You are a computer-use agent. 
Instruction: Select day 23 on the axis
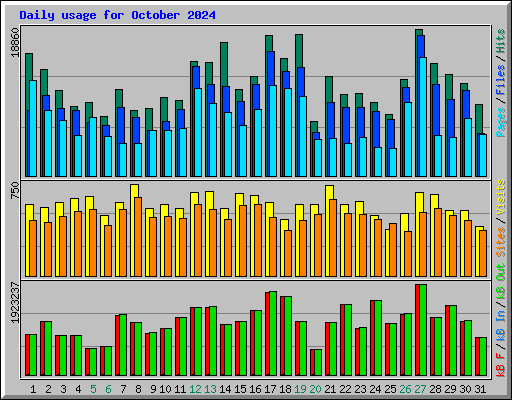(x=360, y=389)
